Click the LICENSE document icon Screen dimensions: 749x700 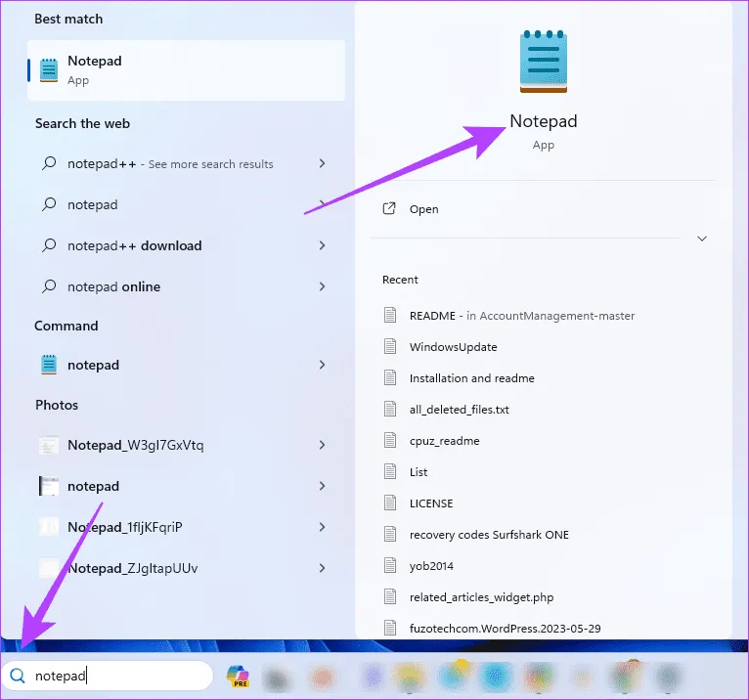[390, 503]
